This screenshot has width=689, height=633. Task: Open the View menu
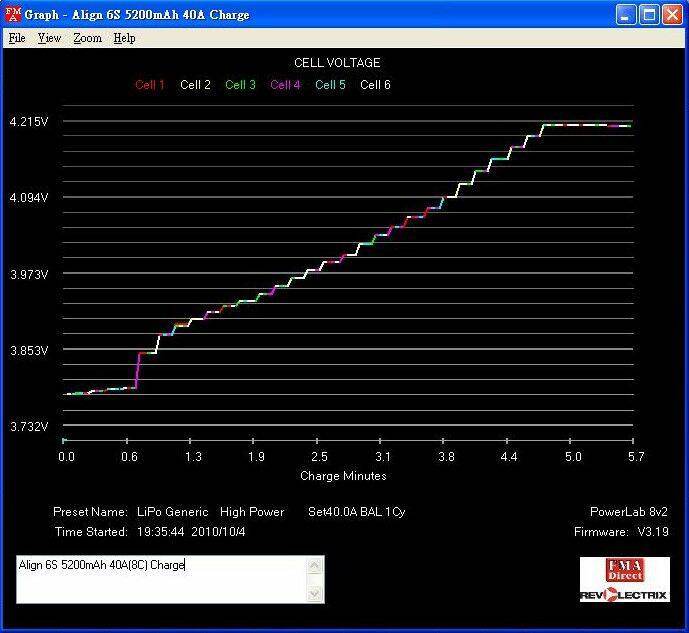point(49,38)
